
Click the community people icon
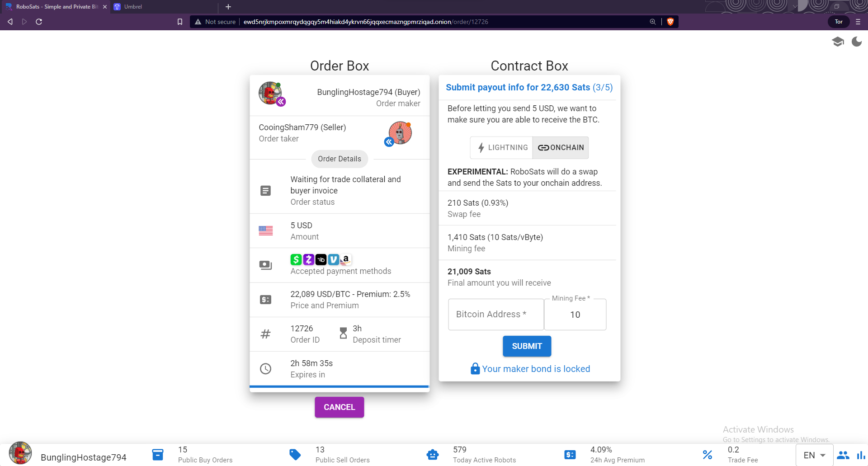tap(843, 455)
